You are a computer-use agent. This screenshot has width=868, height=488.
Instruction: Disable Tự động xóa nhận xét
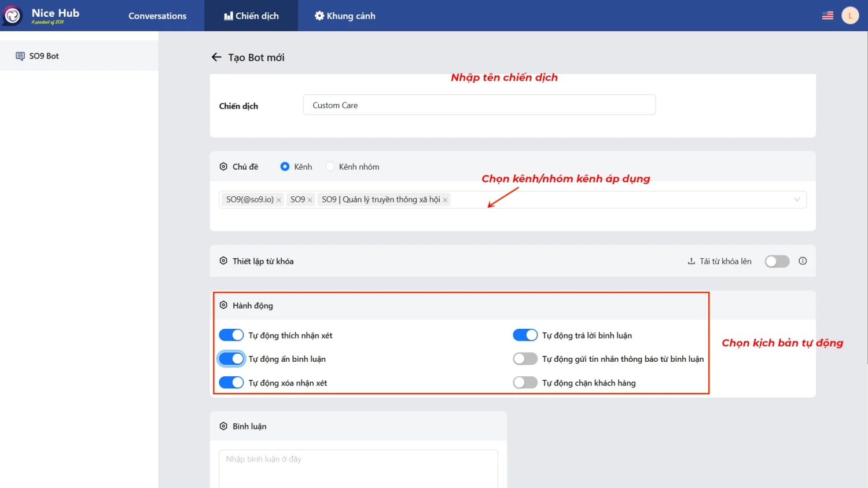tap(231, 383)
